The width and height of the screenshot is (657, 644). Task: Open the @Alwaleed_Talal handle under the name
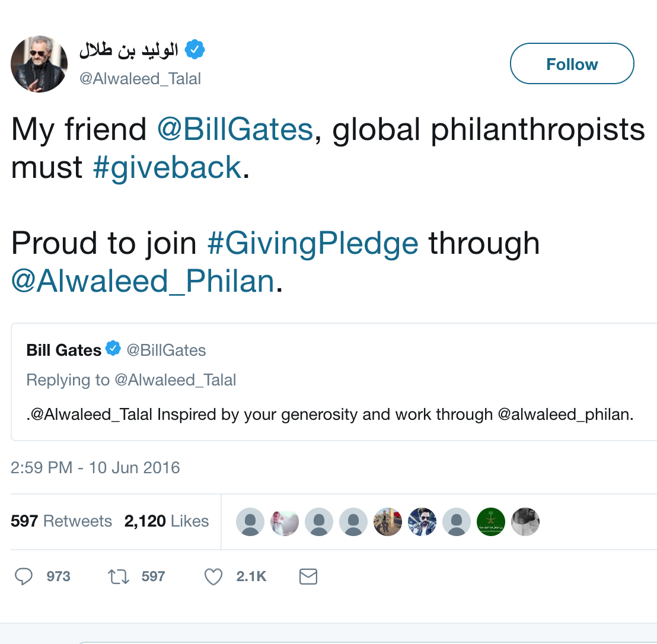click(x=141, y=78)
